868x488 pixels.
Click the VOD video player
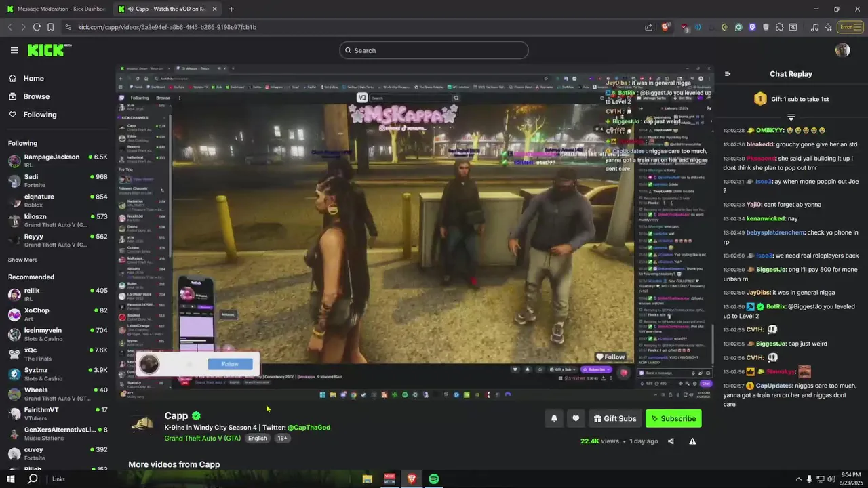click(415, 233)
